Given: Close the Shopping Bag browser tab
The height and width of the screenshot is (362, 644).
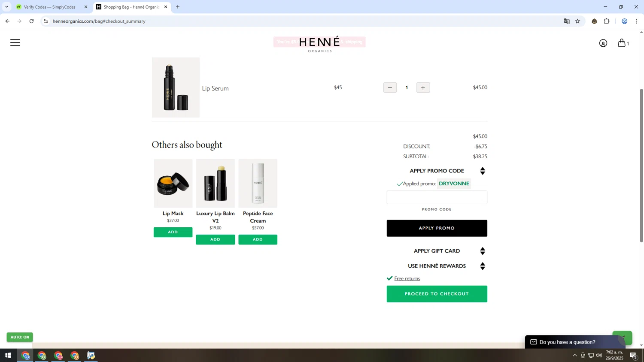Looking at the screenshot, I should [x=166, y=7].
